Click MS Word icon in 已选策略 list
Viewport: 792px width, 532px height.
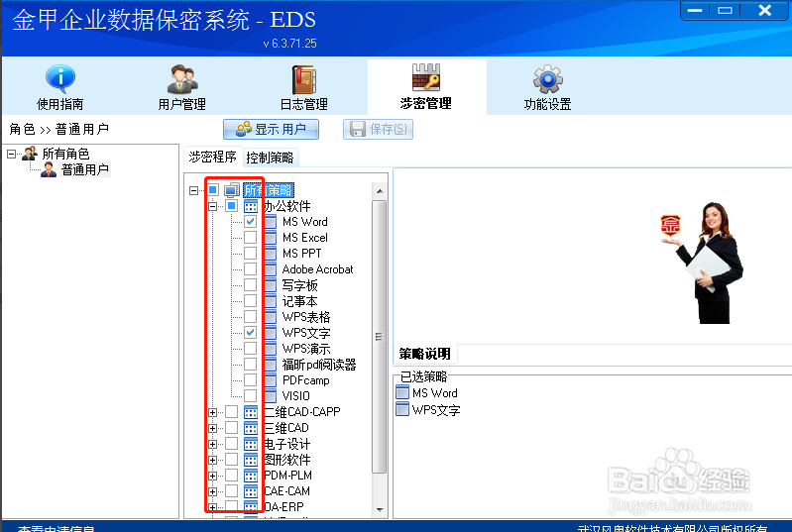click(x=402, y=392)
